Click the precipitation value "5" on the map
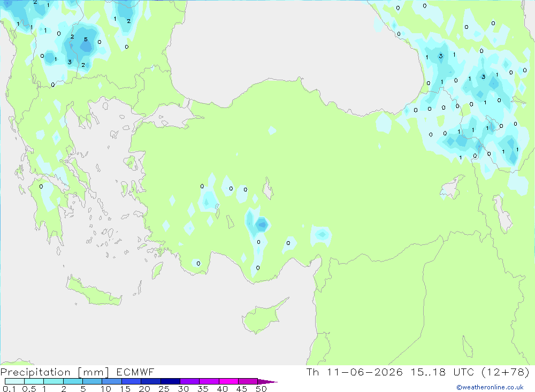The image size is (535, 392). [x=86, y=39]
